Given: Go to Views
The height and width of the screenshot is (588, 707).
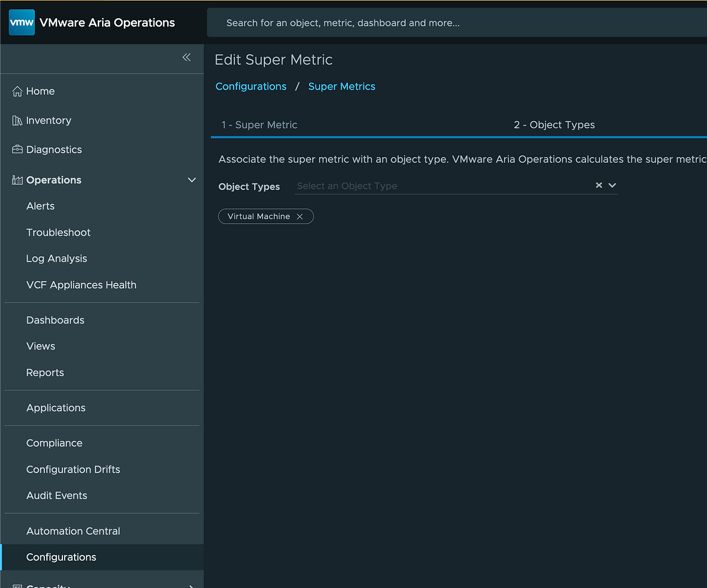Looking at the screenshot, I should (x=41, y=346).
